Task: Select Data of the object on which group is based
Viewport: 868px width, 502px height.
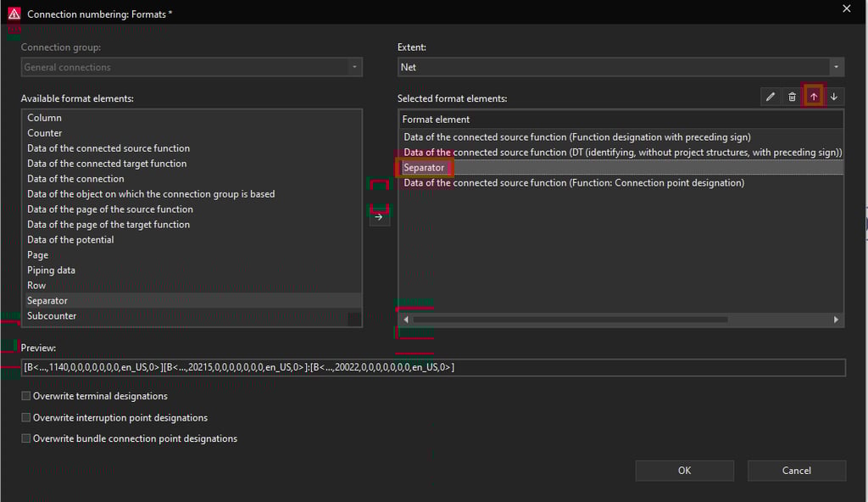Action: 192,194
